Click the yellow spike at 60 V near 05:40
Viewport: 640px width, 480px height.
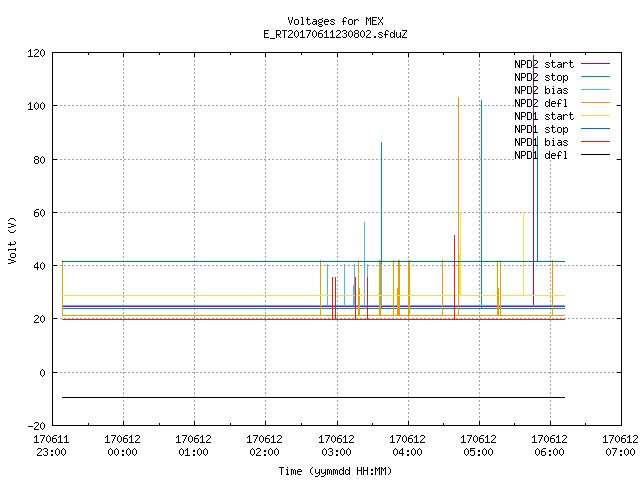pyautogui.click(x=524, y=253)
